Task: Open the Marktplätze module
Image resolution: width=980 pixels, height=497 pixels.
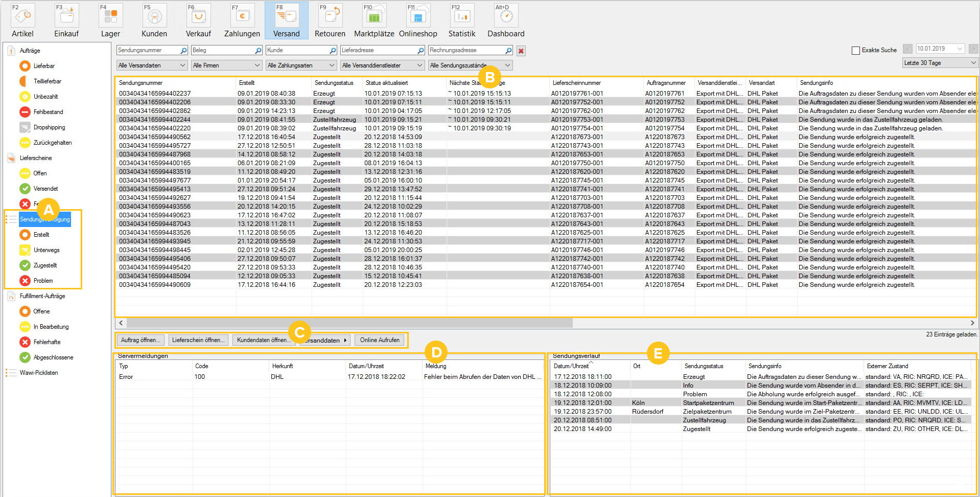Action: (374, 19)
